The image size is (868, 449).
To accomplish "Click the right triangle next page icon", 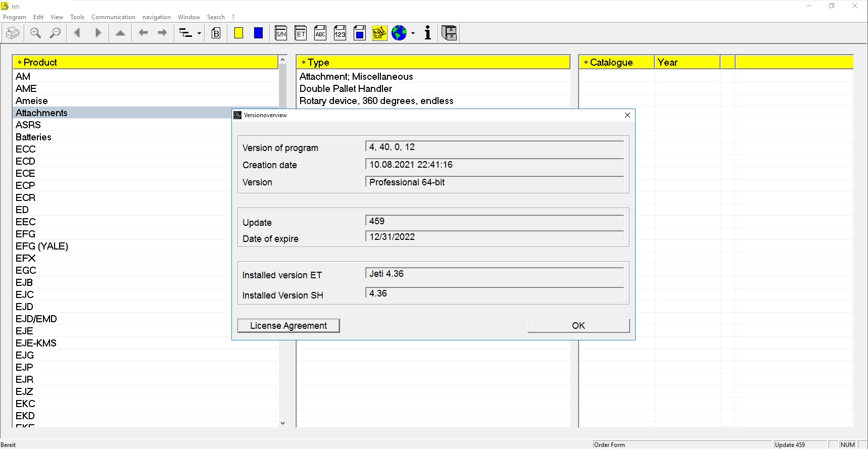I will pos(98,33).
